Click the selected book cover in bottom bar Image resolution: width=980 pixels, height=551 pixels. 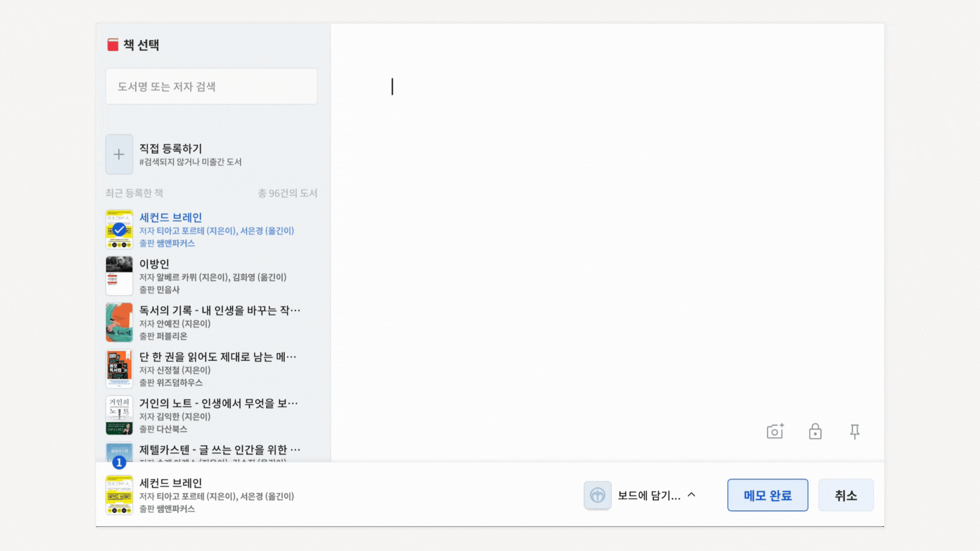pyautogui.click(x=119, y=495)
